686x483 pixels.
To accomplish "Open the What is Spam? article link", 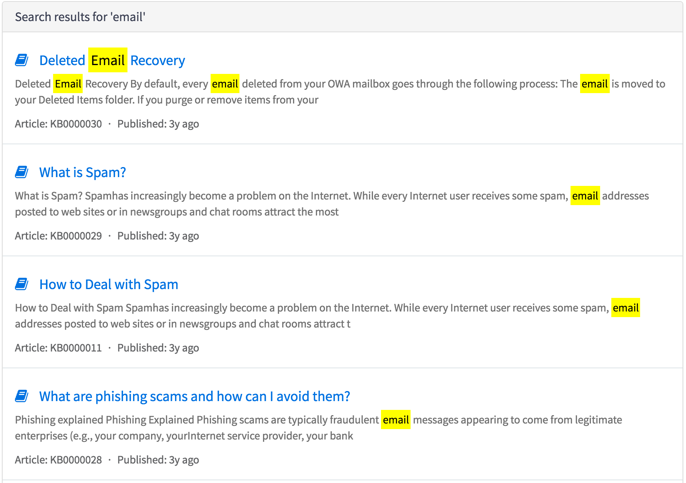I will pos(83,172).
